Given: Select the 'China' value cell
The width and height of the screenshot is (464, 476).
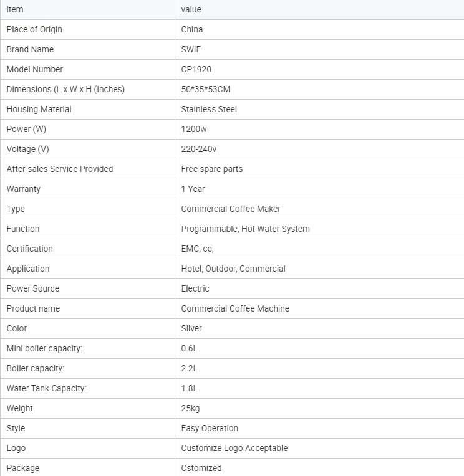Looking at the screenshot, I should (192, 29).
